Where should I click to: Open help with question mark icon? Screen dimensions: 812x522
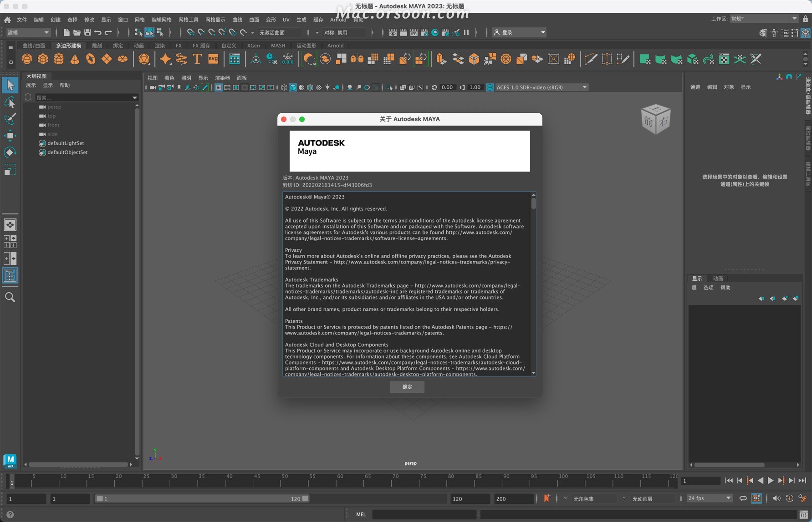(10, 515)
